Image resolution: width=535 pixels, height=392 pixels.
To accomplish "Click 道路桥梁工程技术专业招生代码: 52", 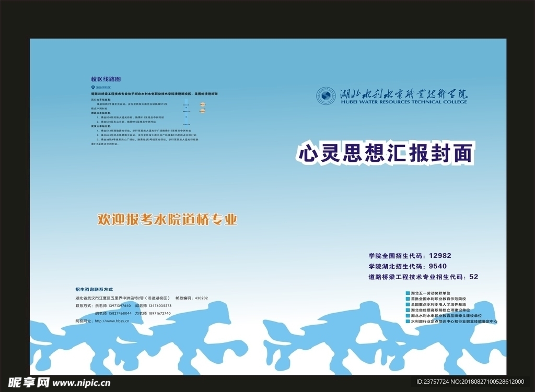I will [423, 277].
